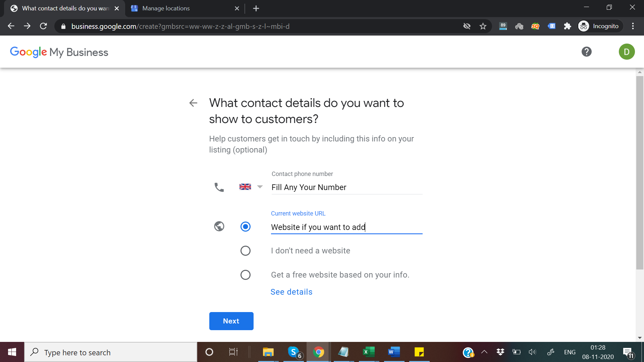Open the country code flag dropdown
Viewport: 644px width, 362px height.
(x=251, y=187)
